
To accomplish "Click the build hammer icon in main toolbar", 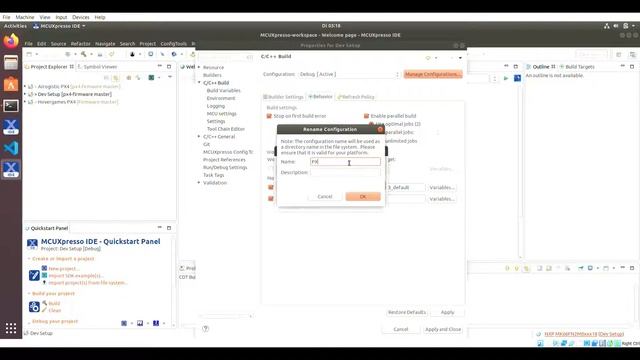I will [83, 54].
